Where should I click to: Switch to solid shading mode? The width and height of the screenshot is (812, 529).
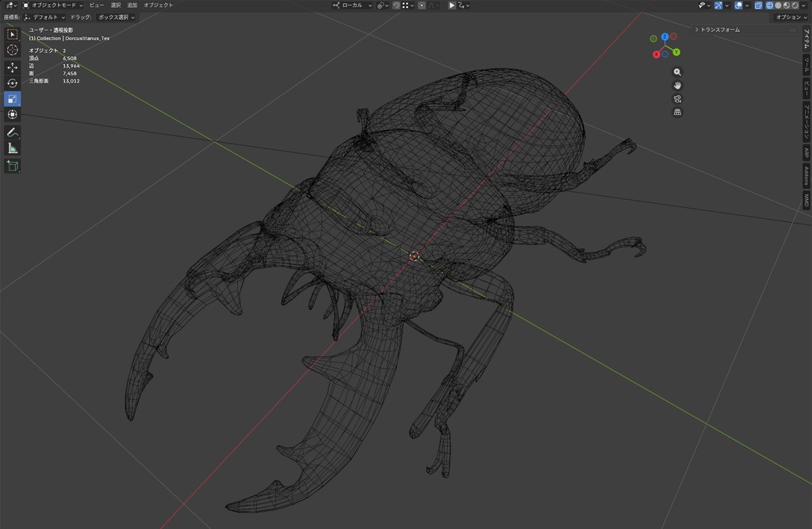[x=778, y=6]
